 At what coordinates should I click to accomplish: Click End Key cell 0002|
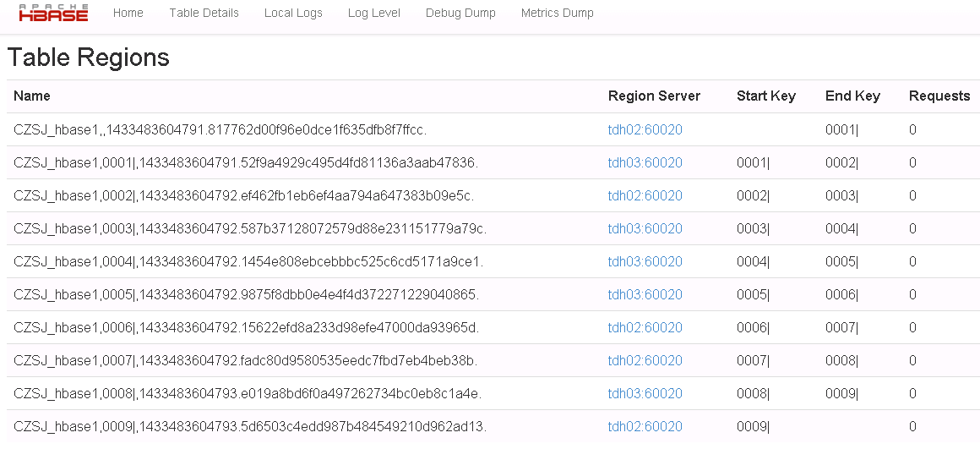coord(842,163)
